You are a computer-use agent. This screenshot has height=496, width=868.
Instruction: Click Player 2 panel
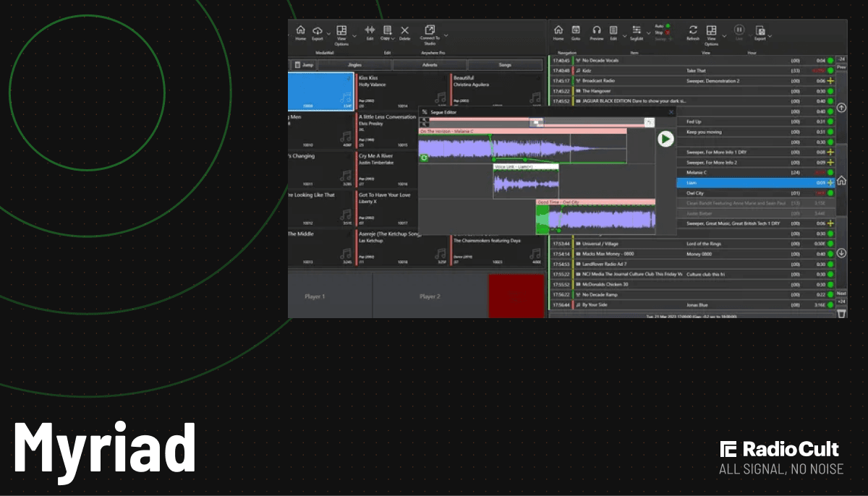coord(430,296)
